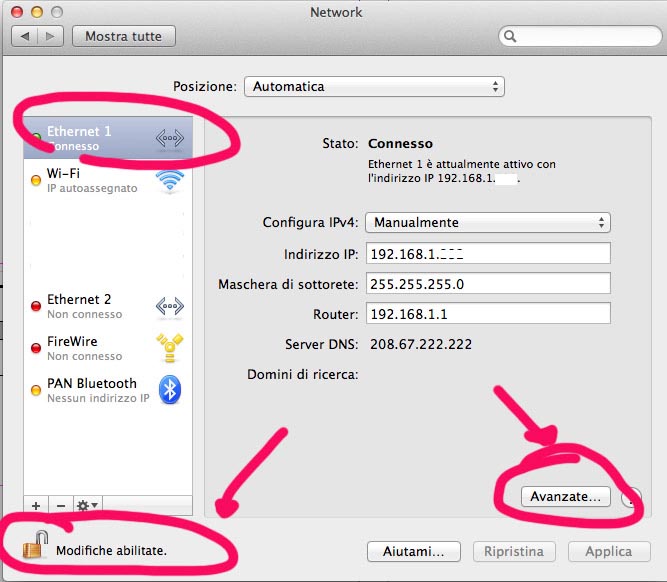Click the FireWire service icon
The height and width of the screenshot is (582, 667).
tap(170, 348)
